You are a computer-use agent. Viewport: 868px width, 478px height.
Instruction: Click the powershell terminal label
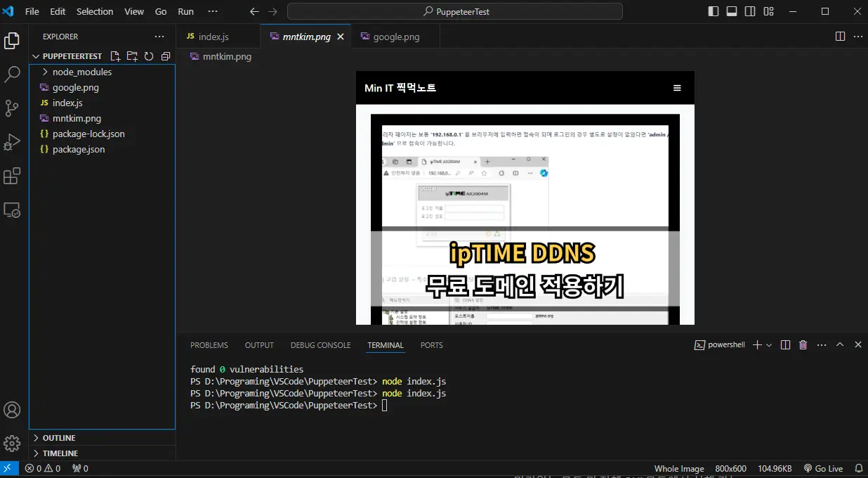pyautogui.click(x=720, y=345)
